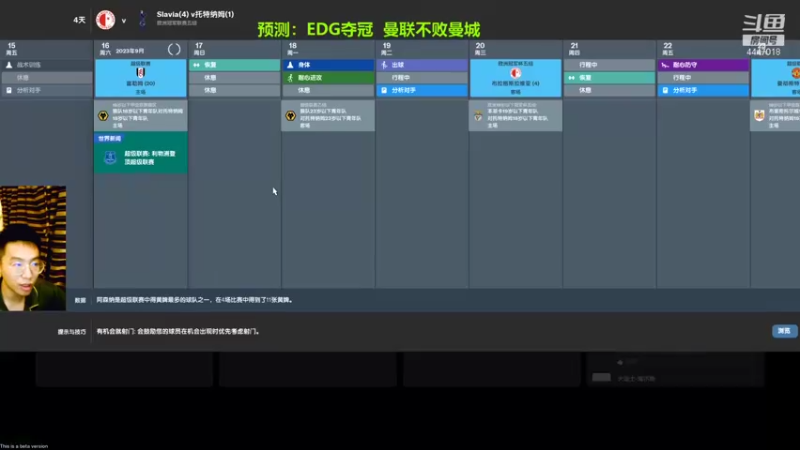
Task: Open the Slavia(4) v 托特纳姆(1) match title
Action: click(195, 14)
